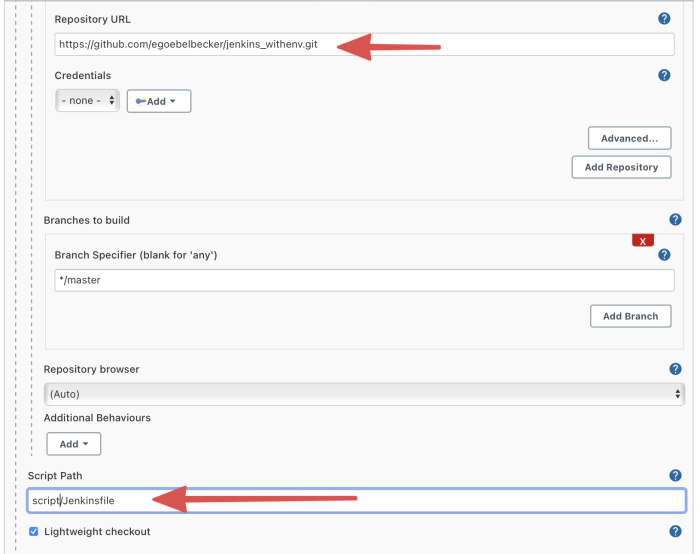Click the Add Branch button

[x=630, y=316]
